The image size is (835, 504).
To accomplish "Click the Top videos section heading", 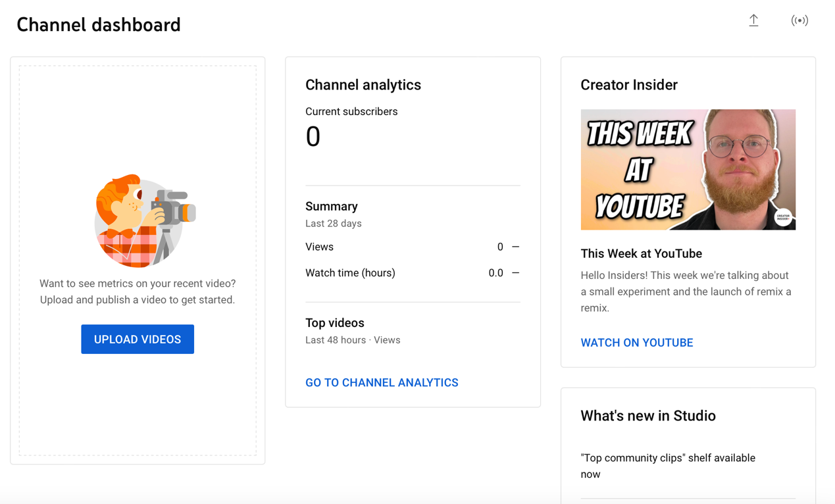I will point(334,323).
